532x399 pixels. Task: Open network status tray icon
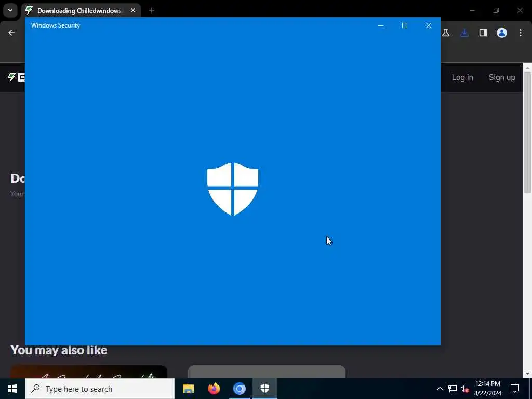453,389
